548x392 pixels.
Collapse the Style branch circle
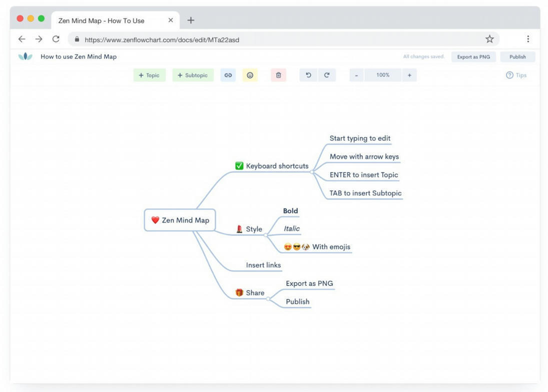[266, 235]
